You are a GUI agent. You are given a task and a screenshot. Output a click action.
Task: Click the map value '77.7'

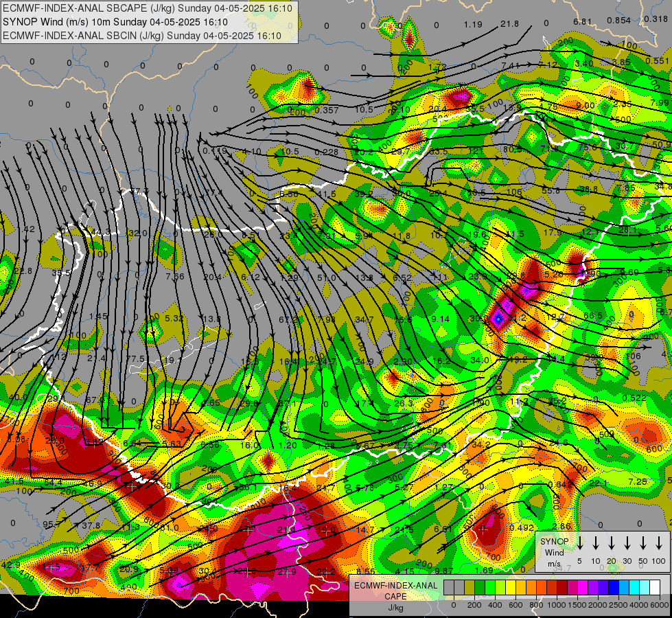click(x=139, y=192)
